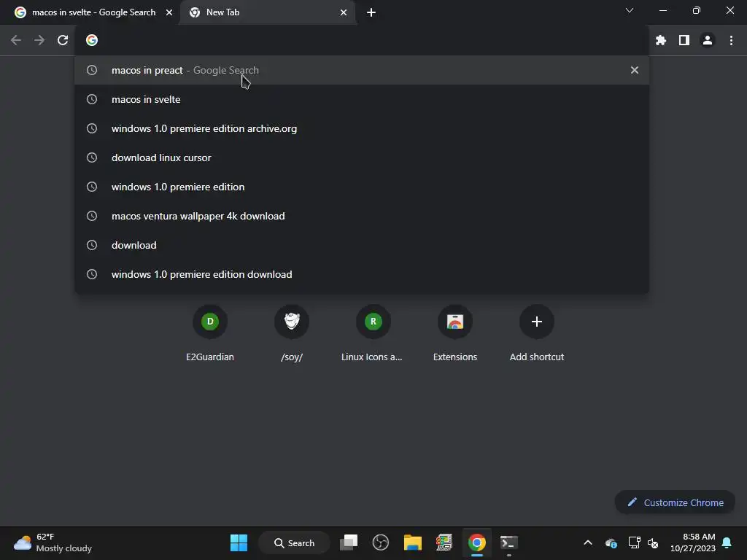This screenshot has height=560, width=747.
Task: Remove the 'macos in preact' suggestion
Action: 635,70
